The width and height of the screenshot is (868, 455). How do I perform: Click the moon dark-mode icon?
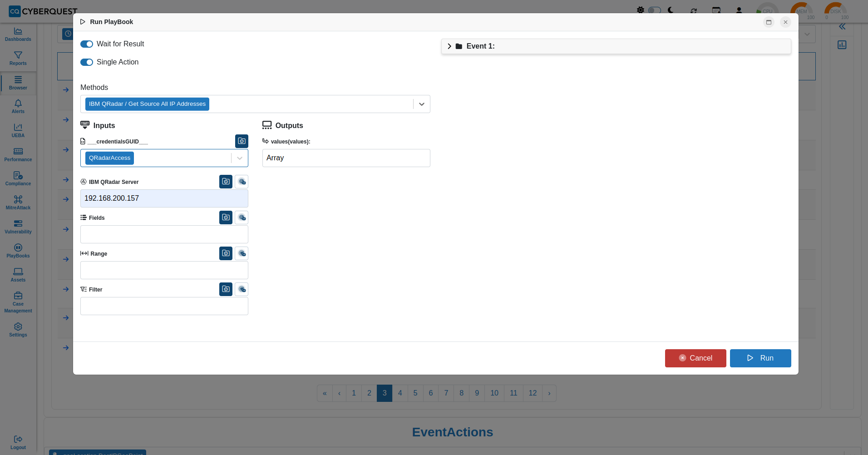pyautogui.click(x=671, y=10)
